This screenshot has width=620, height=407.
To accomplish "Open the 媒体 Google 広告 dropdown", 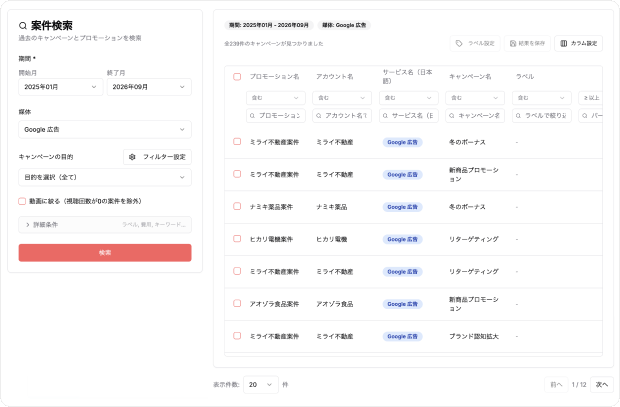I will coord(105,130).
